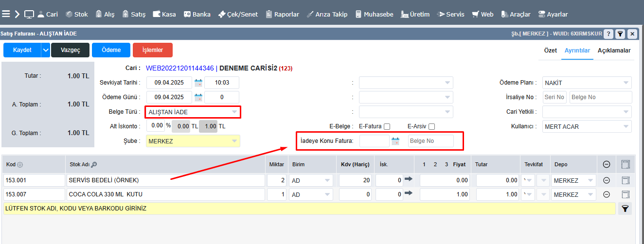Enable the E-Arsiv checkbox
The width and height of the screenshot is (644, 244).
click(x=431, y=126)
